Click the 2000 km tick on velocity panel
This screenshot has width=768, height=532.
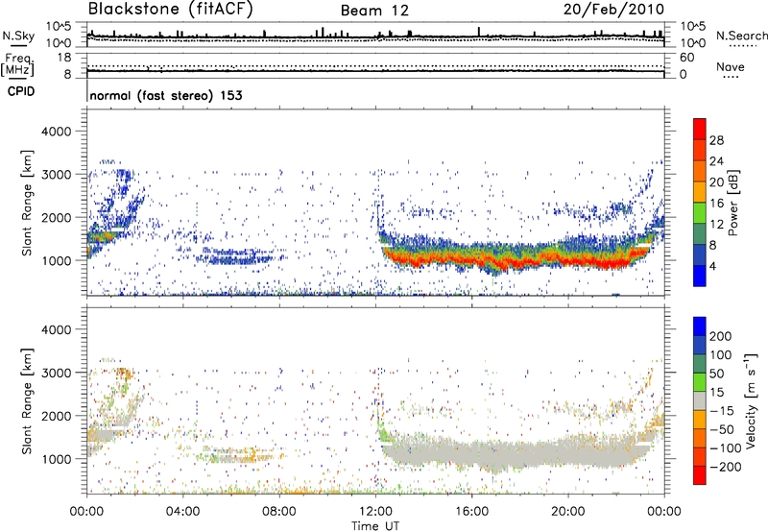(x=56, y=416)
